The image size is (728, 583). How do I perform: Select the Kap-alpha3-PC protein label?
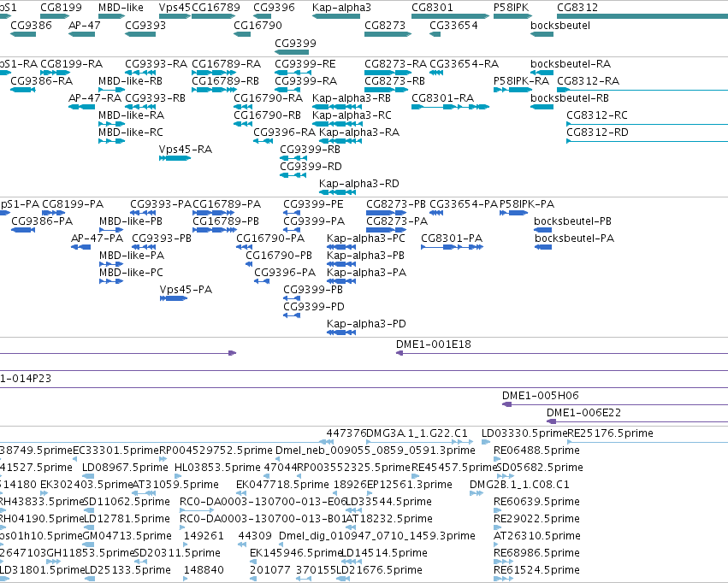pos(366,238)
